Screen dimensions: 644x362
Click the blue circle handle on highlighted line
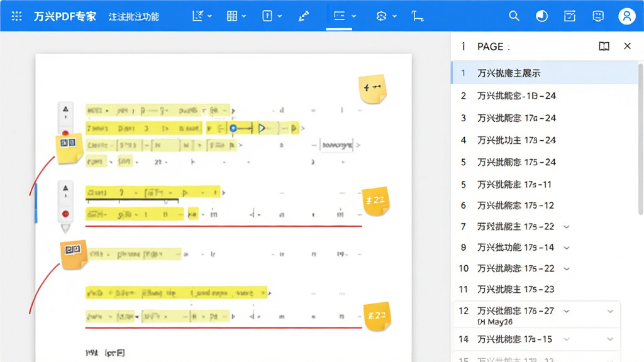coord(233,128)
